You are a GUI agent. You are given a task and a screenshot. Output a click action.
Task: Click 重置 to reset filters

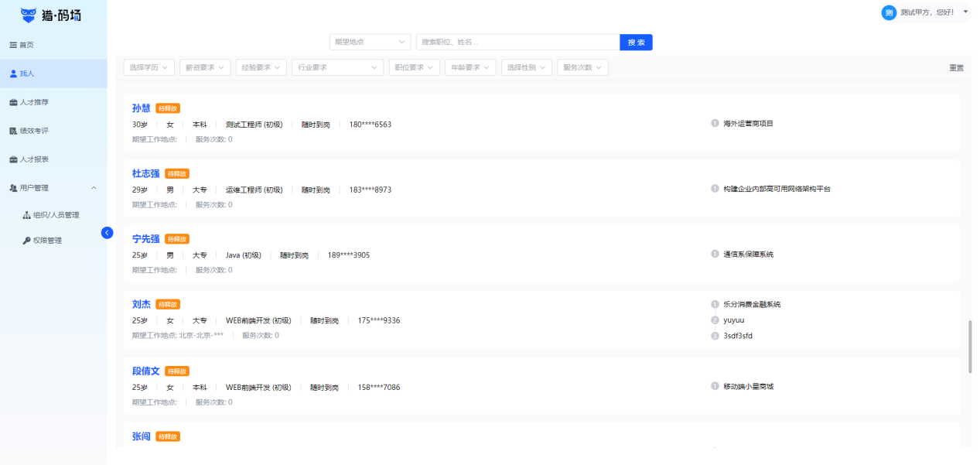tap(956, 68)
